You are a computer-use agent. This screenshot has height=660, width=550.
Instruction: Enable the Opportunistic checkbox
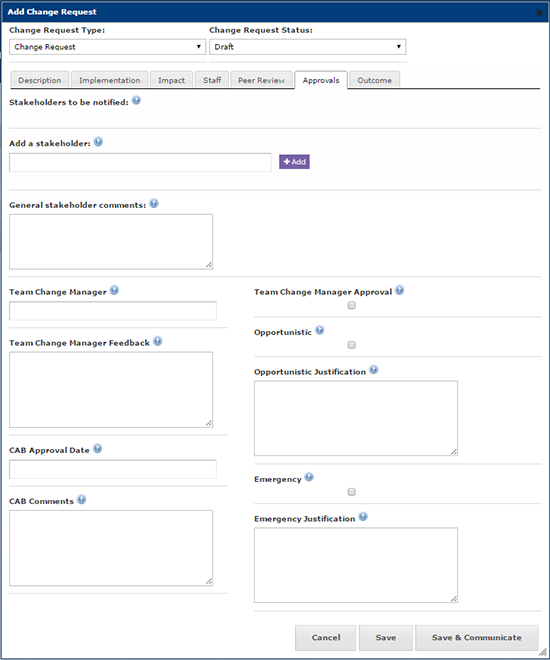pyautogui.click(x=352, y=345)
